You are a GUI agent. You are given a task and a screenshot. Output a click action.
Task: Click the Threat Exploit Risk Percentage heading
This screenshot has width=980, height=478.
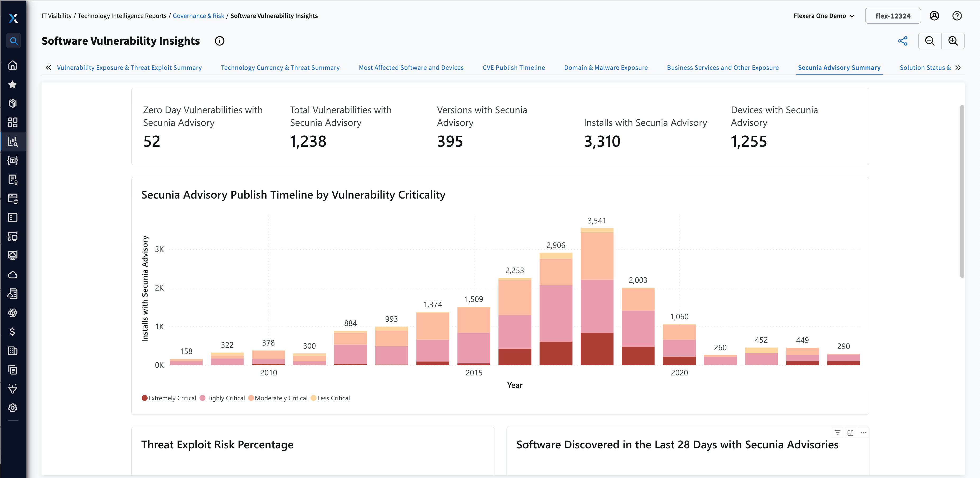217,444
